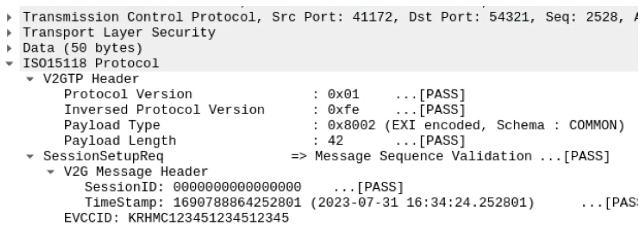This screenshot has width=644, height=230.
Task: Expand the Transmission Control Protocol row
Action: [9, 17]
